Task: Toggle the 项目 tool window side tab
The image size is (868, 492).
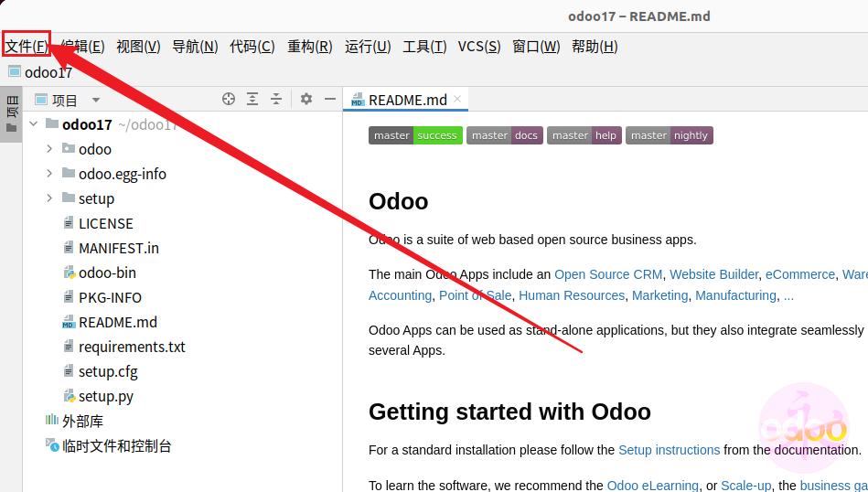Action: (12, 114)
